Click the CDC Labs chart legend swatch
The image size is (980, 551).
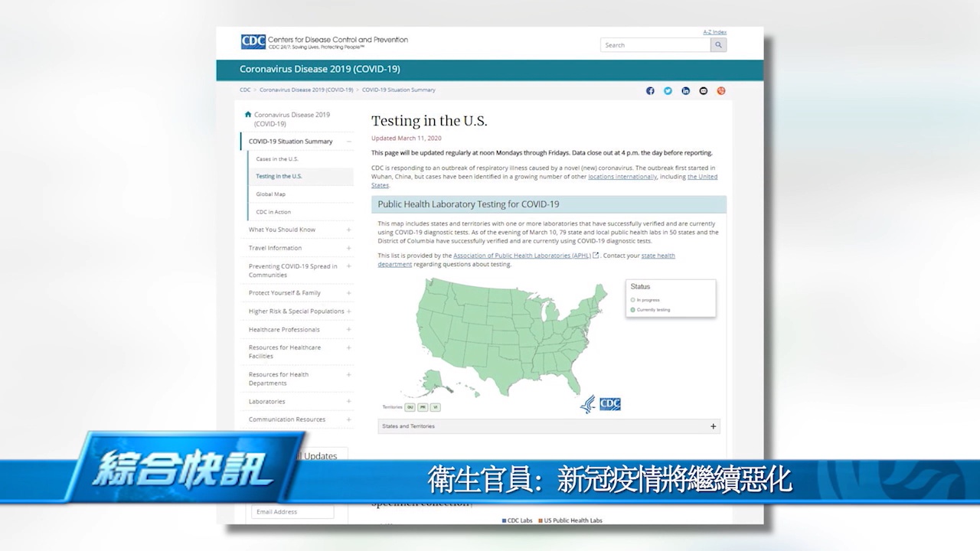[505, 520]
